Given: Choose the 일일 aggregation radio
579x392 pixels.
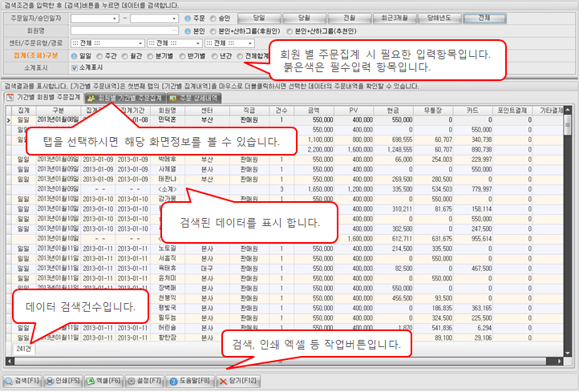Looking at the screenshot, I should coord(75,56).
